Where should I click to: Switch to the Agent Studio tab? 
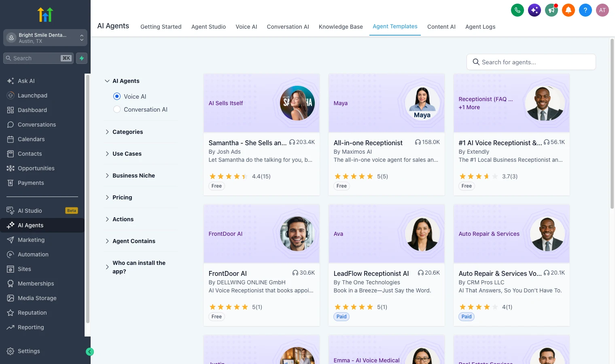tap(209, 27)
